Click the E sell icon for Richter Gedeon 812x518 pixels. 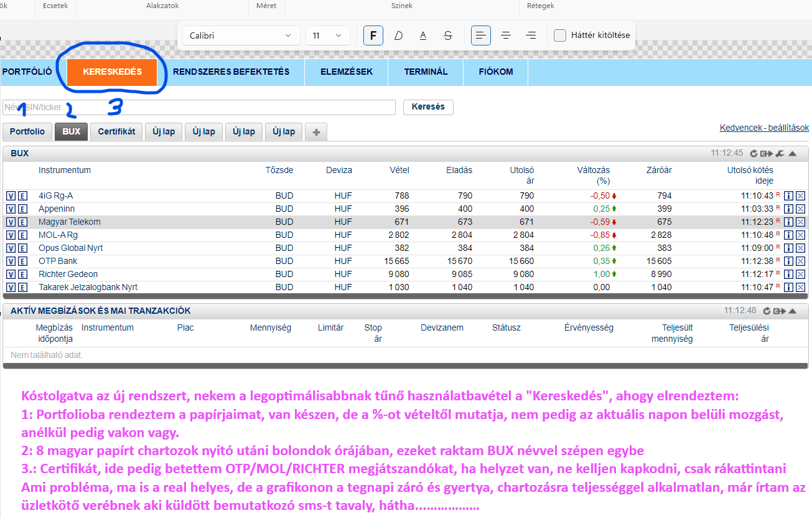coord(22,275)
